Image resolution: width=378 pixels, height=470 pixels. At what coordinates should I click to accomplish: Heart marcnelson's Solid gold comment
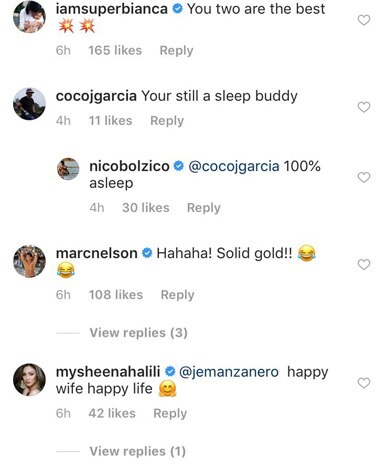click(364, 265)
